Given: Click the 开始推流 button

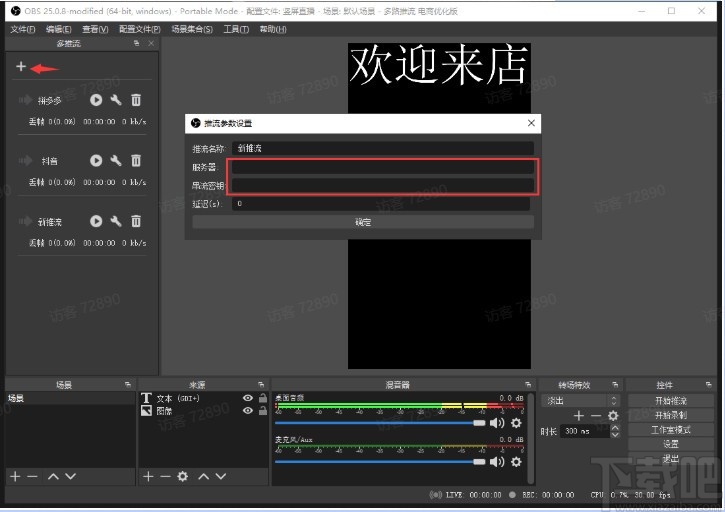Looking at the screenshot, I should [x=671, y=401].
